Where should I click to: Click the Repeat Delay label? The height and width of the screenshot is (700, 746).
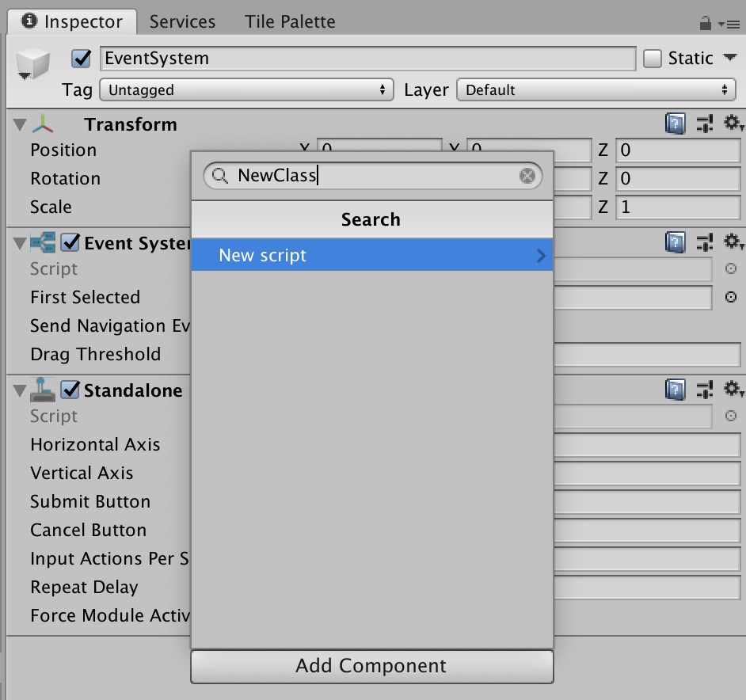point(84,588)
